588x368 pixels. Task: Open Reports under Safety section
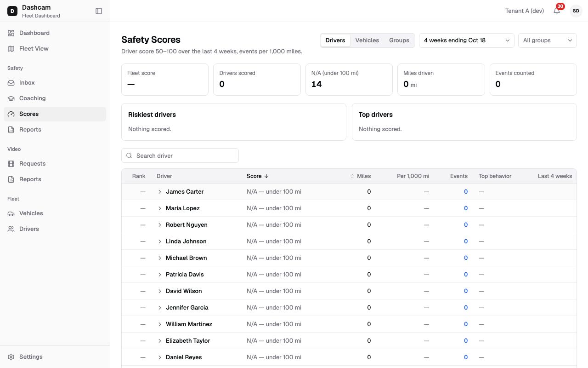(55, 130)
